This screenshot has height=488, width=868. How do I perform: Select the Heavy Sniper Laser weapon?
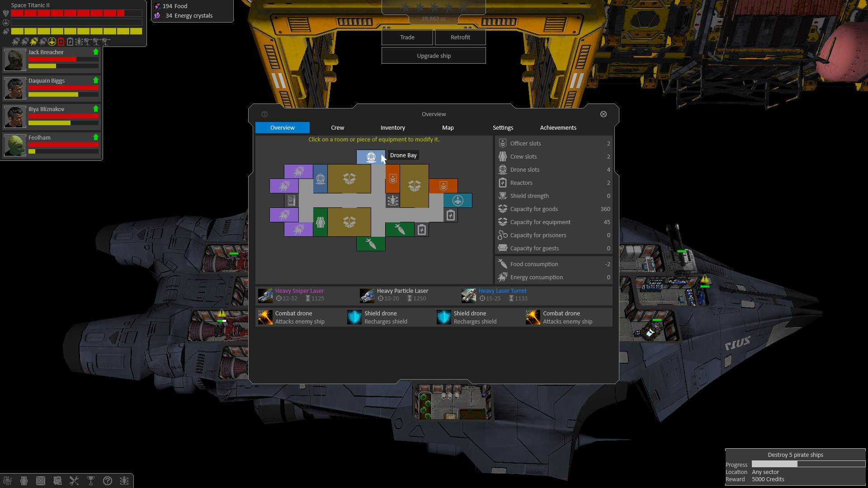[299, 294]
